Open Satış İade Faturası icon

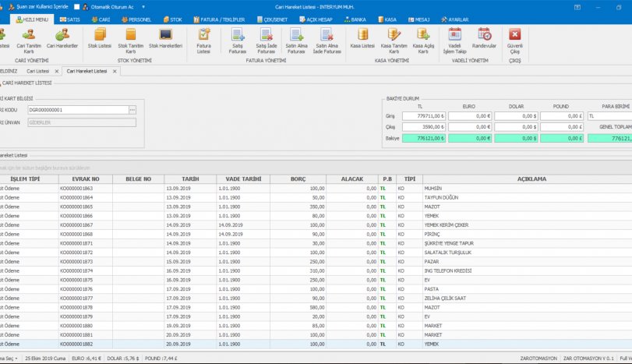coord(267,41)
